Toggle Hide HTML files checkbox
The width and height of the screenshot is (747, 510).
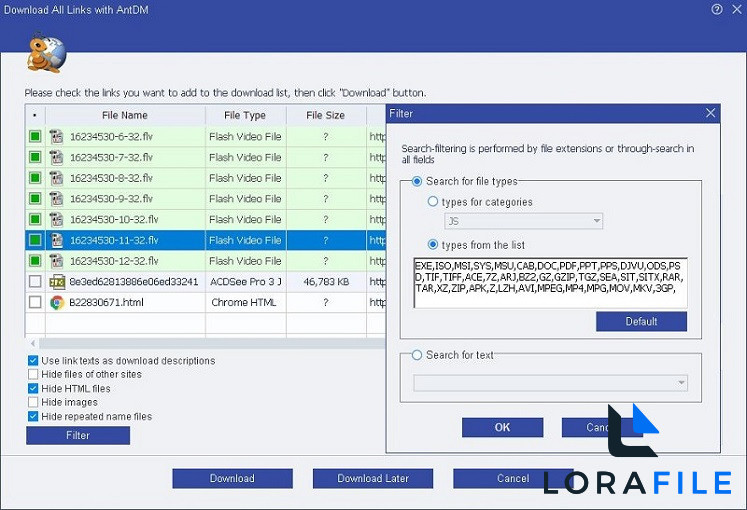(33, 389)
